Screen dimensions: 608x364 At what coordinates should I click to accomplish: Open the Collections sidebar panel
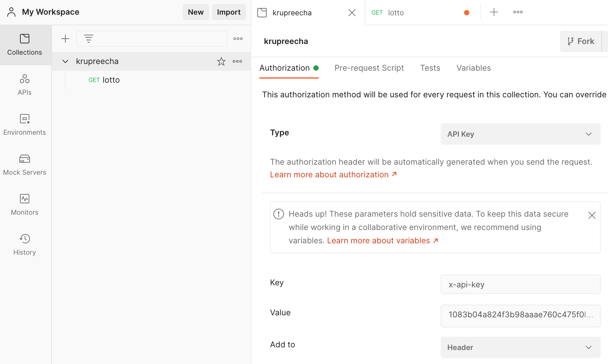25,45
